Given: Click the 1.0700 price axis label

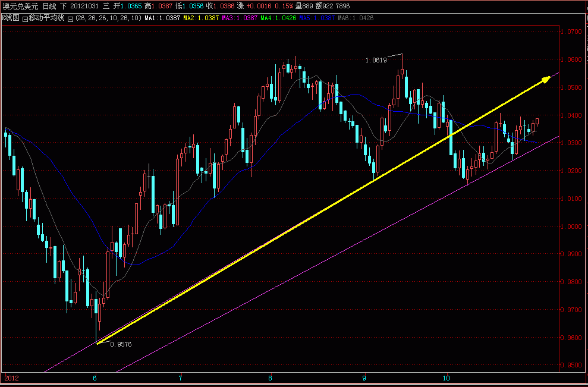Looking at the screenshot, I should (x=571, y=32).
